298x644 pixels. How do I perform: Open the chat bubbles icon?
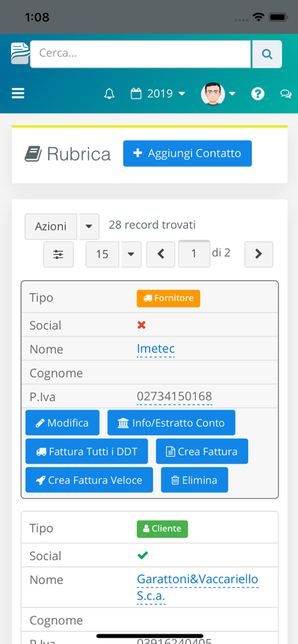coord(286,93)
